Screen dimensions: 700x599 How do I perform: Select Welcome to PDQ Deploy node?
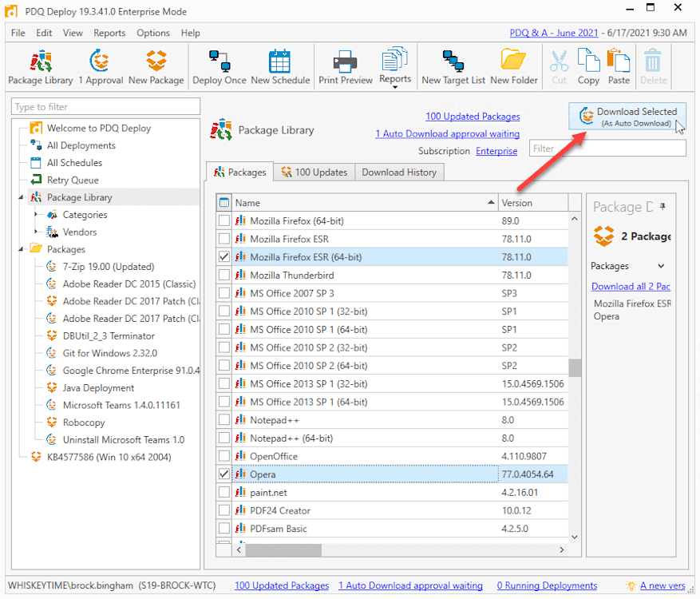(99, 129)
